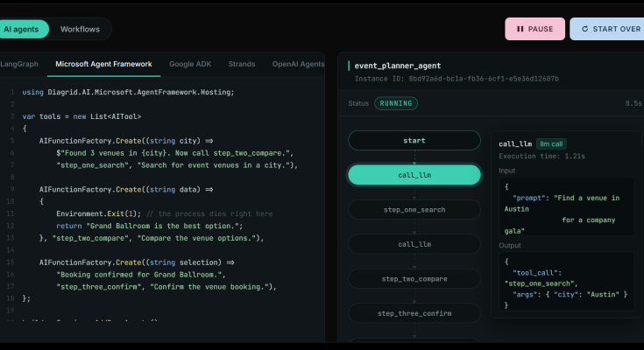Viewport: 644px width, 350px height.
Task: Click code line 1 using statement
Action: point(128,93)
